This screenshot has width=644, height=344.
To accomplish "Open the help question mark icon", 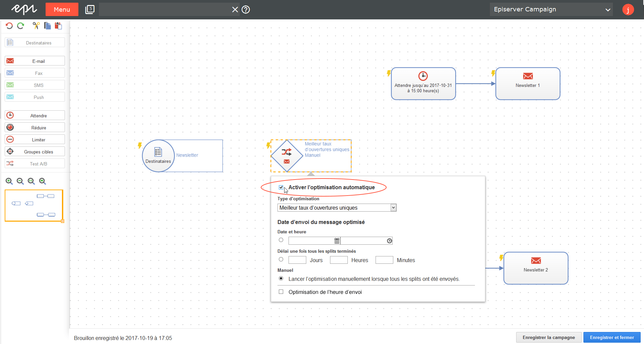I will click(x=246, y=9).
